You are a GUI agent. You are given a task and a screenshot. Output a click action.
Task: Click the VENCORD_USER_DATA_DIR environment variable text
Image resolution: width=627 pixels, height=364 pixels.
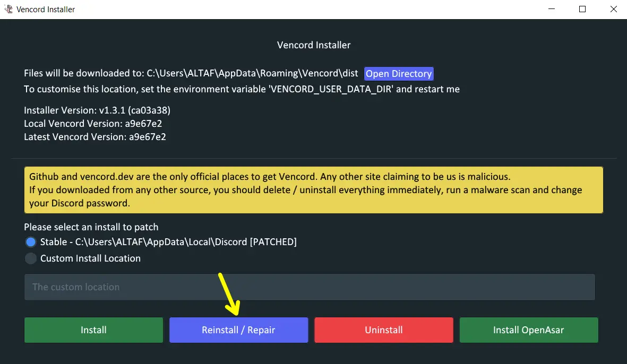point(331,89)
